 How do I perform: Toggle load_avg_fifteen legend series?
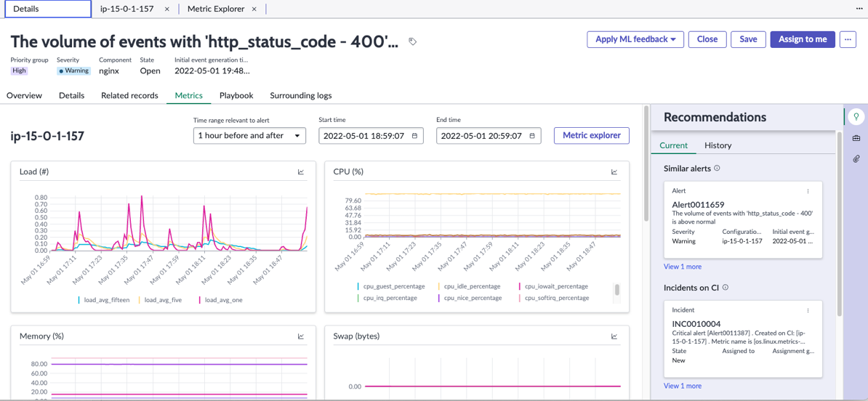(x=105, y=300)
